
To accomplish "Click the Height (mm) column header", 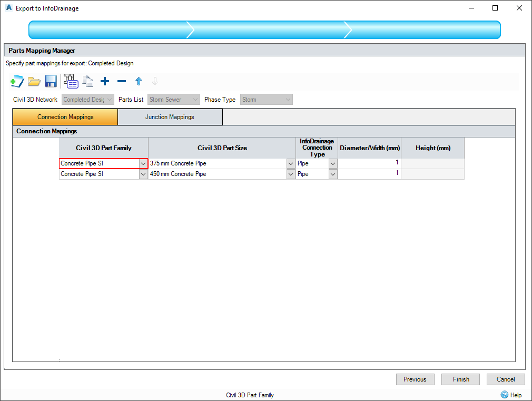I will click(x=433, y=148).
